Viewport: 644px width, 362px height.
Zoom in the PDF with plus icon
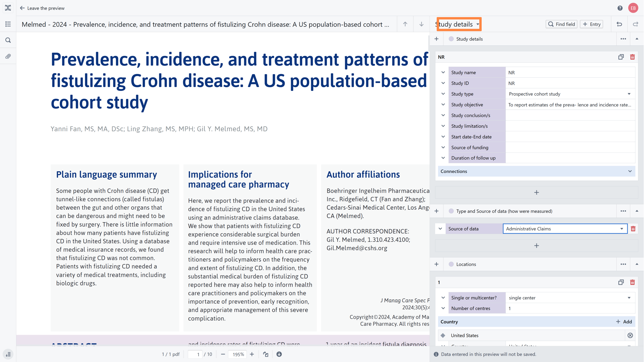point(252,354)
